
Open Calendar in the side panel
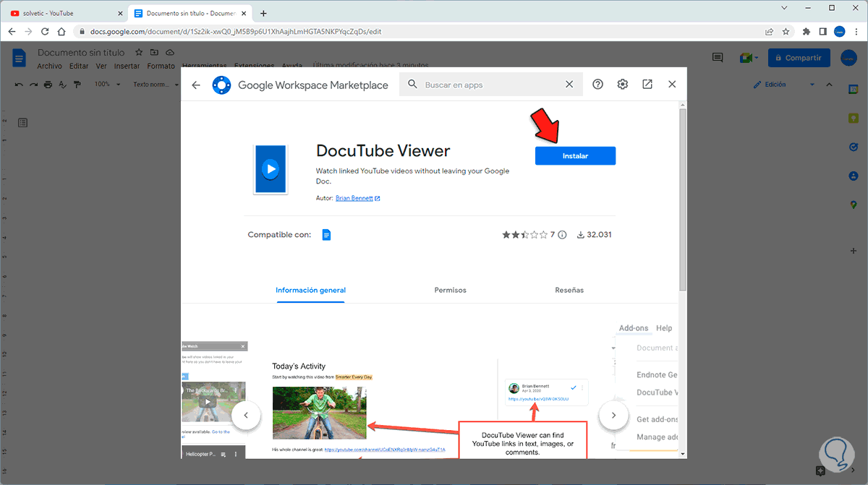[853, 88]
